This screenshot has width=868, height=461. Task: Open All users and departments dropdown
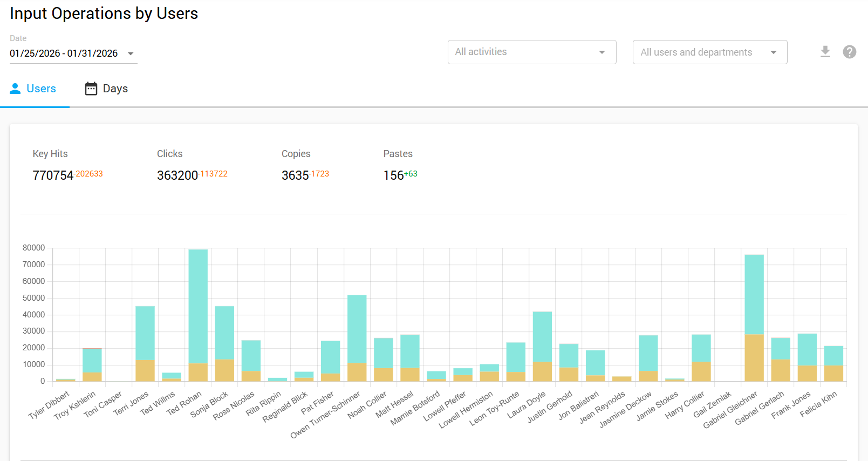click(x=709, y=52)
